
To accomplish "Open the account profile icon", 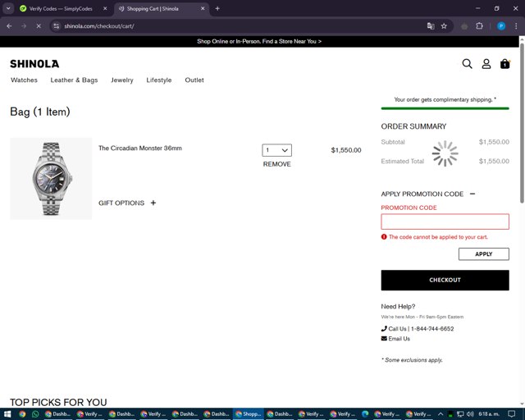I will point(486,64).
